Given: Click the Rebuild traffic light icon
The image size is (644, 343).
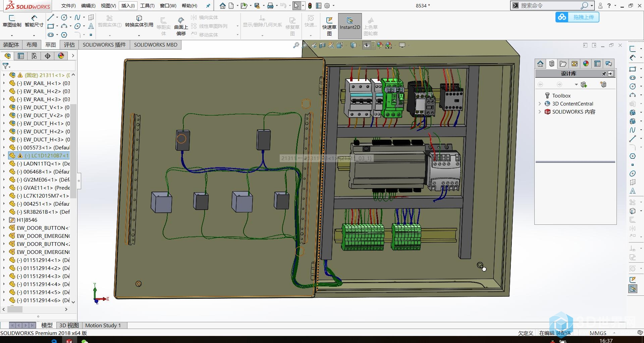Looking at the screenshot, I should [x=310, y=6].
